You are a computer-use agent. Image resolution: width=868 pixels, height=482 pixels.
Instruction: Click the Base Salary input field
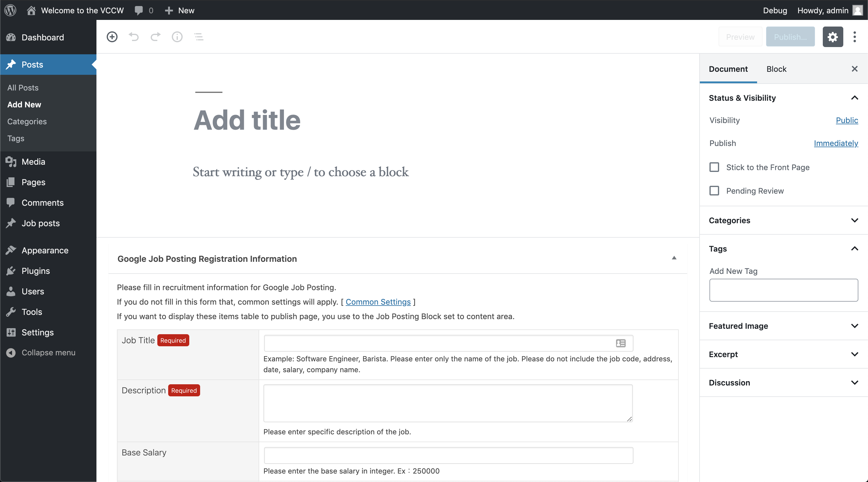(x=448, y=453)
